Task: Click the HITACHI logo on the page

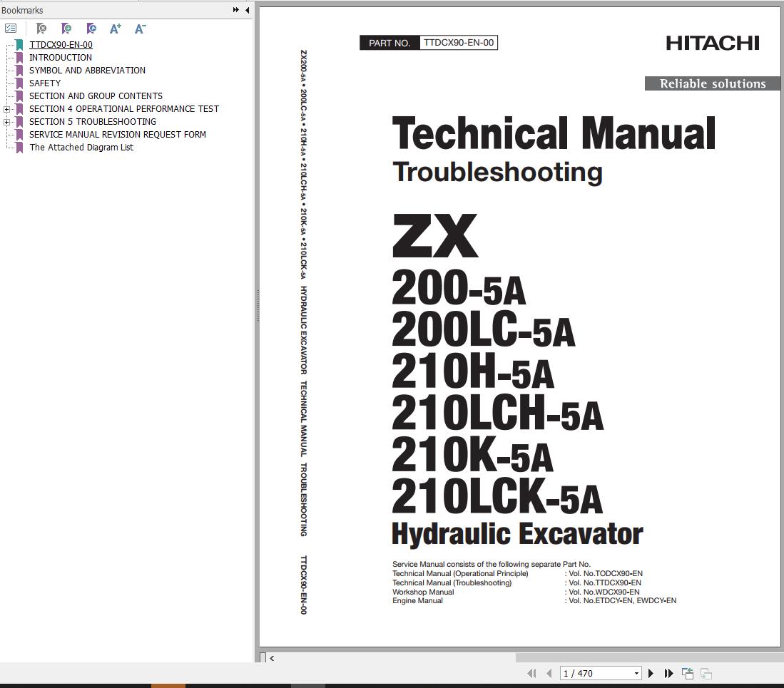Action: click(713, 43)
